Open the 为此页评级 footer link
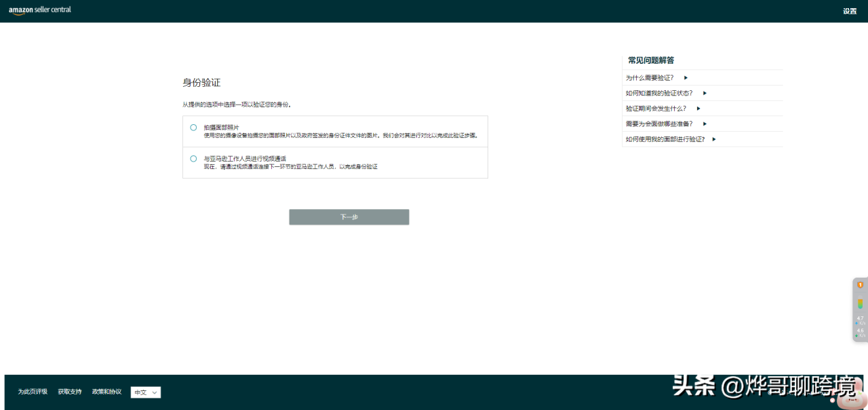This screenshot has height=410, width=868. (x=33, y=392)
